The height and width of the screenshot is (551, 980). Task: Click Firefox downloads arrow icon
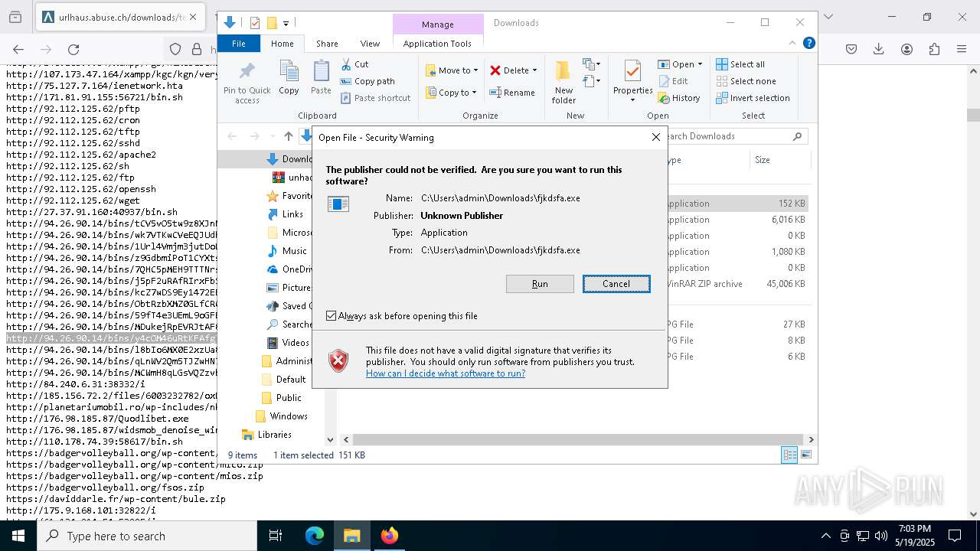point(879,49)
